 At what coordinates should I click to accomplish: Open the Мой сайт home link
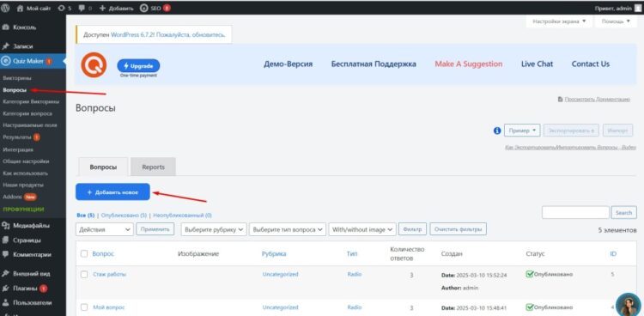click(33, 8)
